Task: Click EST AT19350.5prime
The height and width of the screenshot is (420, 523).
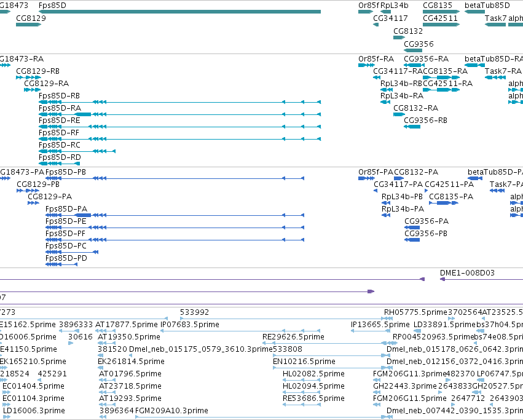Action: coord(128,338)
